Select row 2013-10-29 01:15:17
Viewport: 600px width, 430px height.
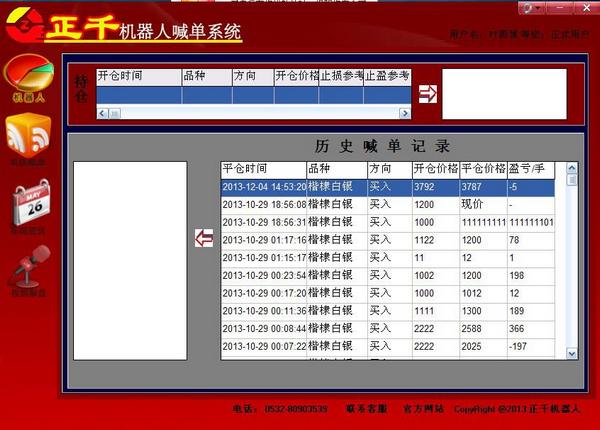(x=388, y=258)
